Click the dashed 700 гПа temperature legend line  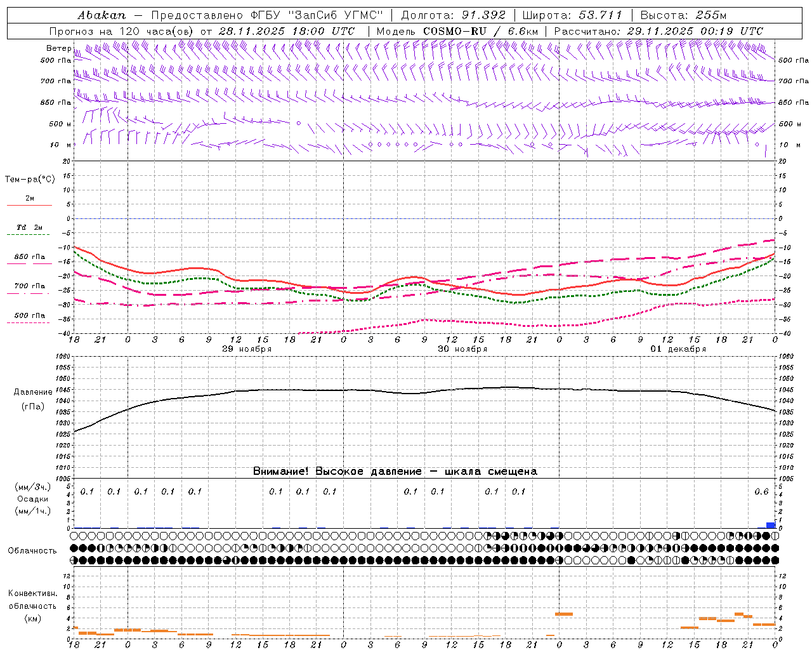click(x=29, y=293)
